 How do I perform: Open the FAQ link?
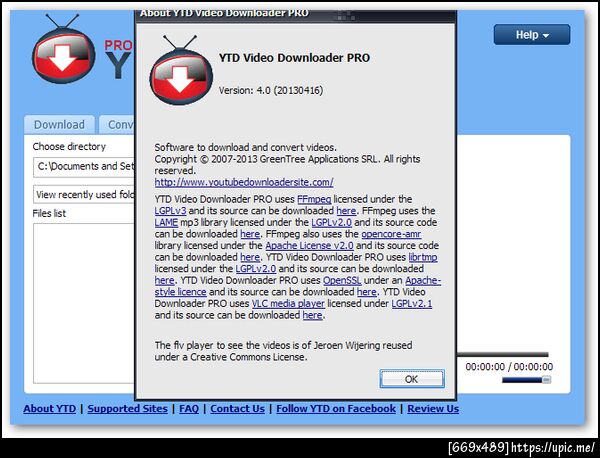click(189, 409)
